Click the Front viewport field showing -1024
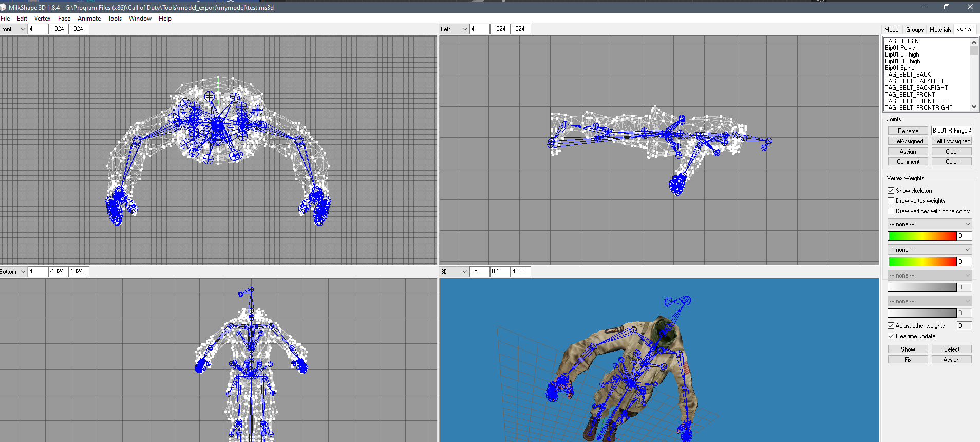Image resolution: width=980 pixels, height=442 pixels. [58, 29]
